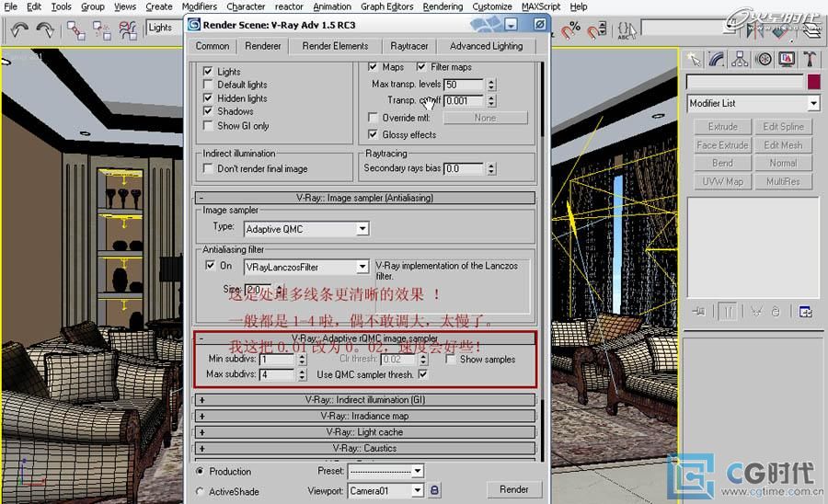Image resolution: width=828 pixels, height=504 pixels.
Task: Click the Max subdivs spinner arrows
Action: coord(302,374)
